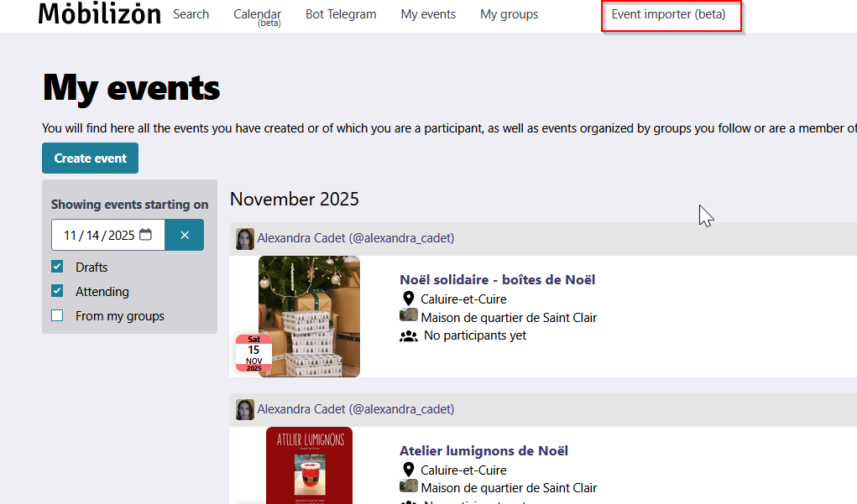Open the Atelier Lumignons poster thumbnail
The image size is (857, 504).
tap(309, 465)
